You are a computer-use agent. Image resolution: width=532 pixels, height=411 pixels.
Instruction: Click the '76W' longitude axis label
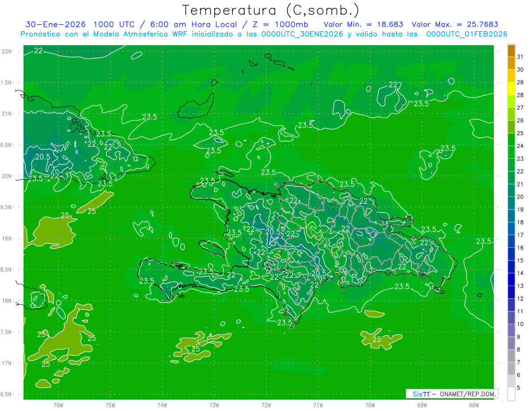point(58,405)
